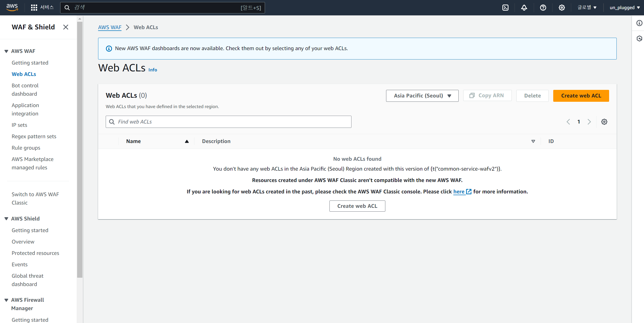Viewport: 644px width, 323px height.
Task: Open the info panel icon at right edge
Action: pyautogui.click(x=639, y=23)
